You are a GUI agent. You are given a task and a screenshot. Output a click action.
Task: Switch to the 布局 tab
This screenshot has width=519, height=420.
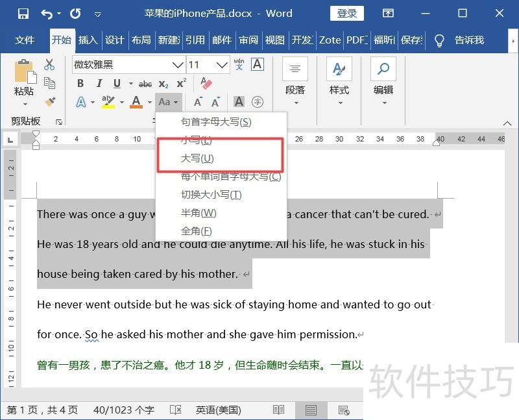coord(141,40)
